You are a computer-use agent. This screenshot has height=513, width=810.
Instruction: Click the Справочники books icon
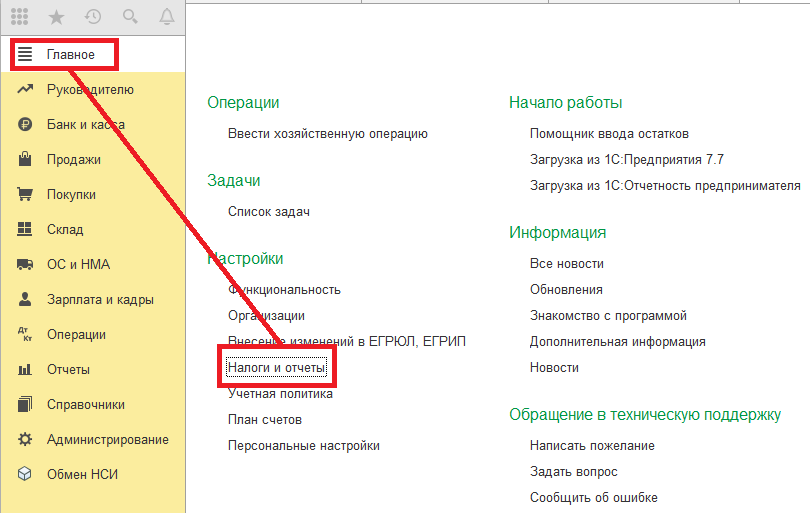tap(25, 404)
